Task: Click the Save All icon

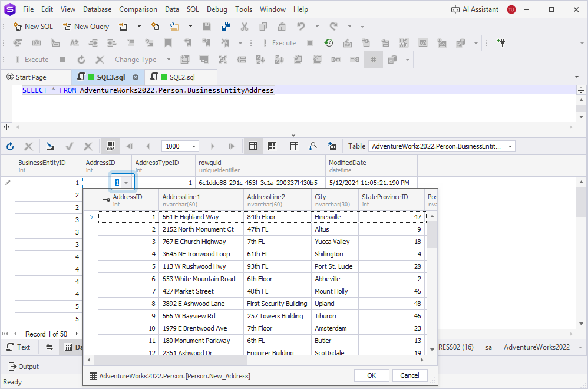Action: tap(225, 27)
